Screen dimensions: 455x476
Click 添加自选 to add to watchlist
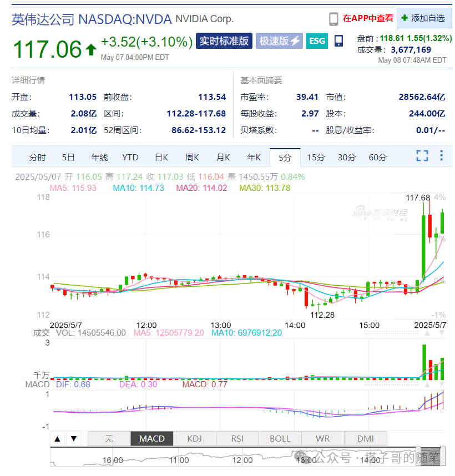click(x=424, y=18)
